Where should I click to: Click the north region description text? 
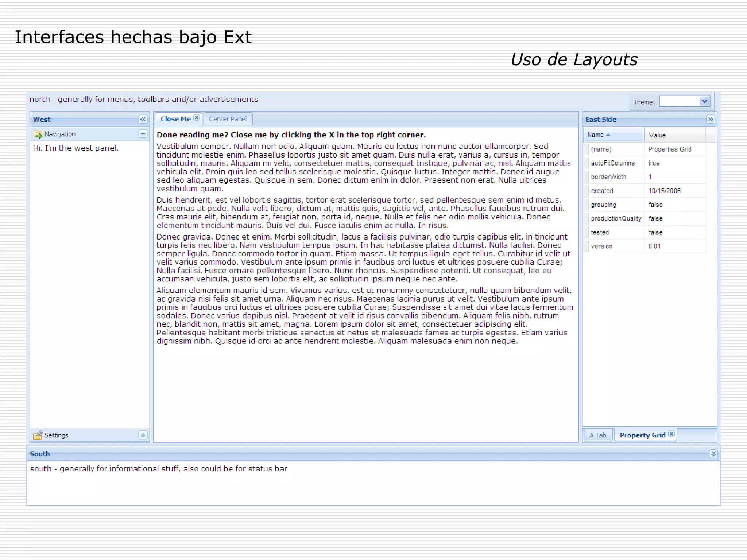144,99
